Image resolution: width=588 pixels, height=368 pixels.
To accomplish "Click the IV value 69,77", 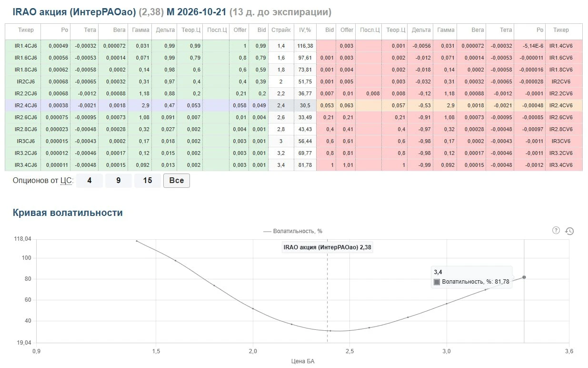I will [x=305, y=153].
